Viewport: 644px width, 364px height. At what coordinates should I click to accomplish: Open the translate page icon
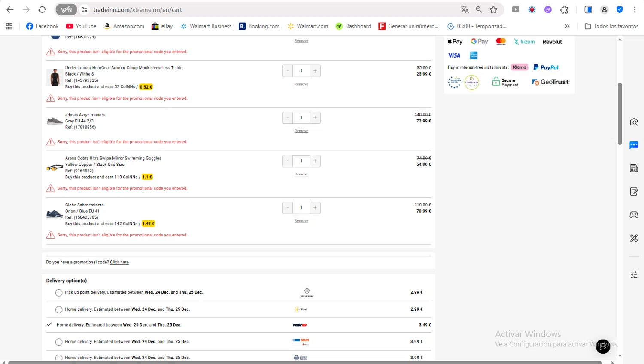click(x=465, y=9)
